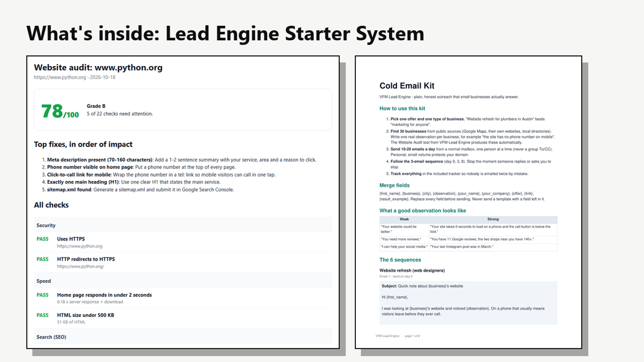The height and width of the screenshot is (362, 644).
Task: Select 'Pick one offer and one type of business.'
Action: (x=427, y=119)
